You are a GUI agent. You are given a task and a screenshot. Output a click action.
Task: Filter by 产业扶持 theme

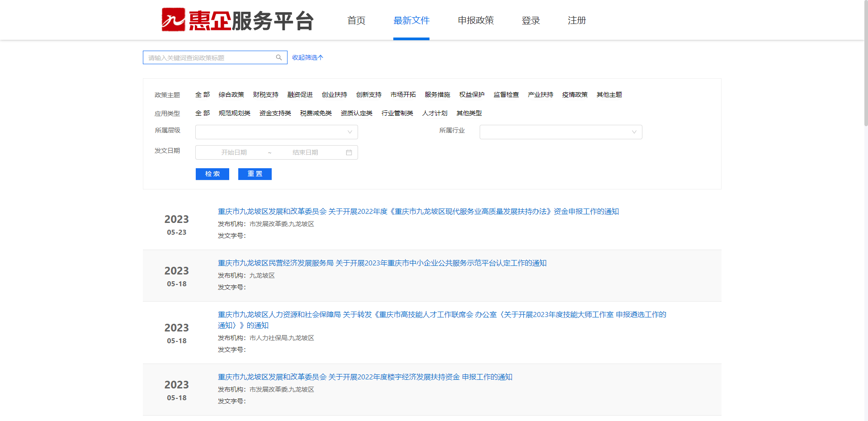[541, 95]
